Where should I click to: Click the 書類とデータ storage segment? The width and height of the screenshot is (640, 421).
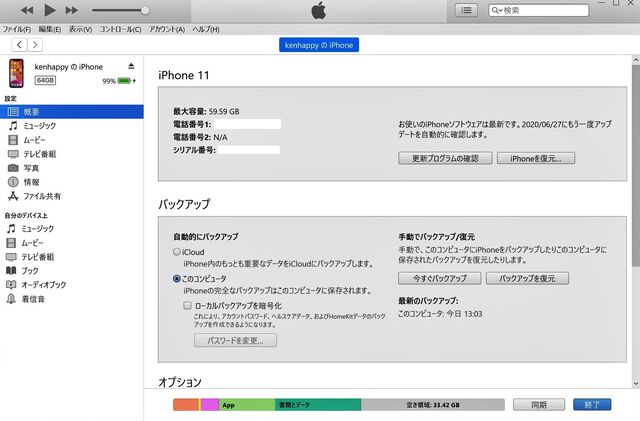click(318, 405)
